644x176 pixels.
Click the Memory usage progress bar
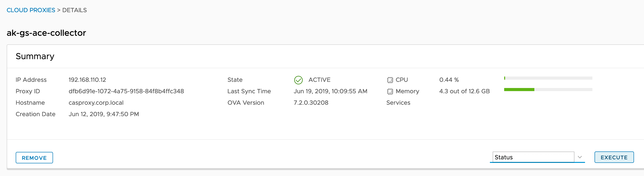548,89
